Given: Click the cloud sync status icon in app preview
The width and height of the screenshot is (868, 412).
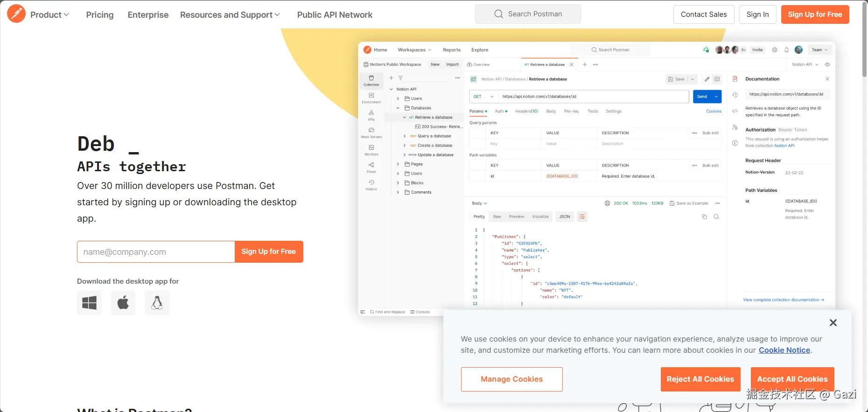Looking at the screenshot, I should pos(706,50).
